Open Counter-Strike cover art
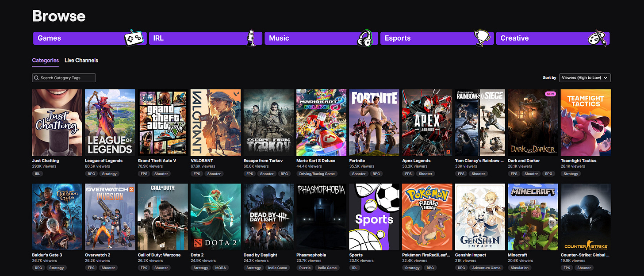This screenshot has height=276, width=644. coord(586,217)
